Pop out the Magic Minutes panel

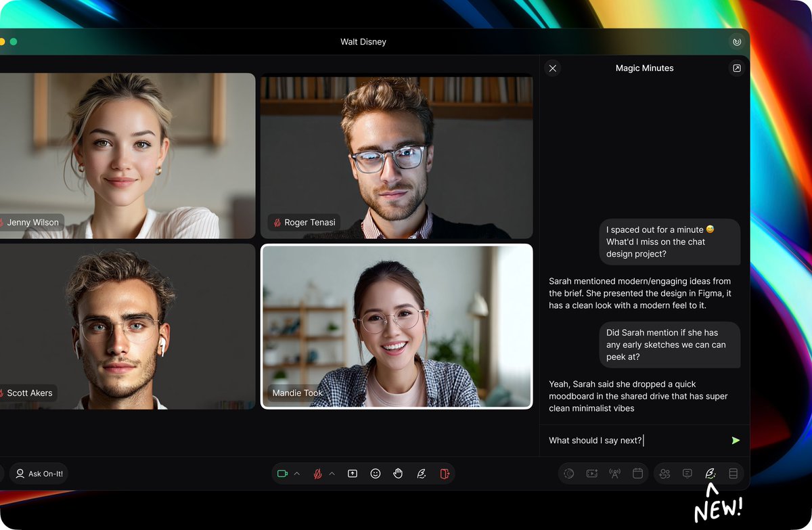(737, 68)
